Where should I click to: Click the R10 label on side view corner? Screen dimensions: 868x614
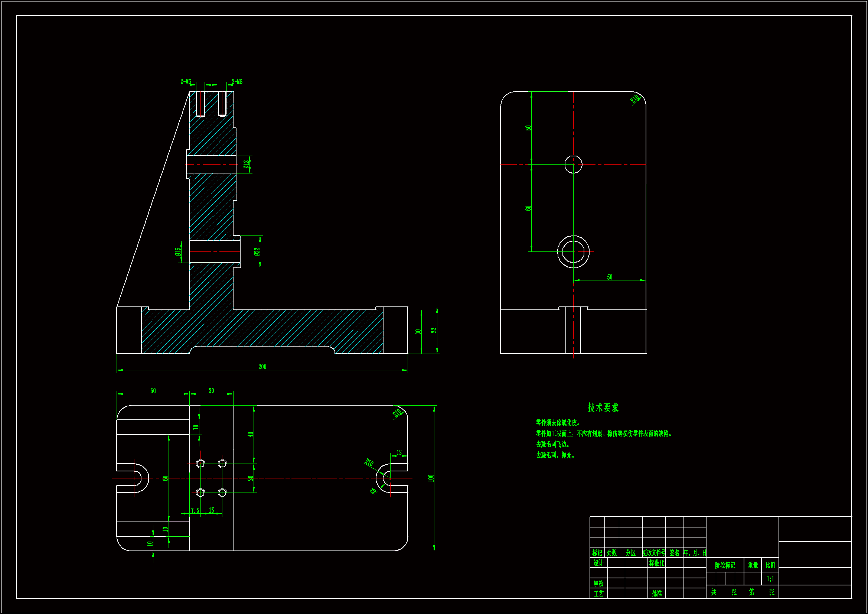tap(635, 99)
